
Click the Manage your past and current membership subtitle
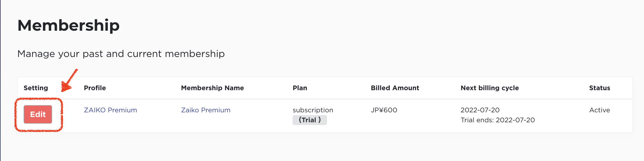(x=121, y=54)
